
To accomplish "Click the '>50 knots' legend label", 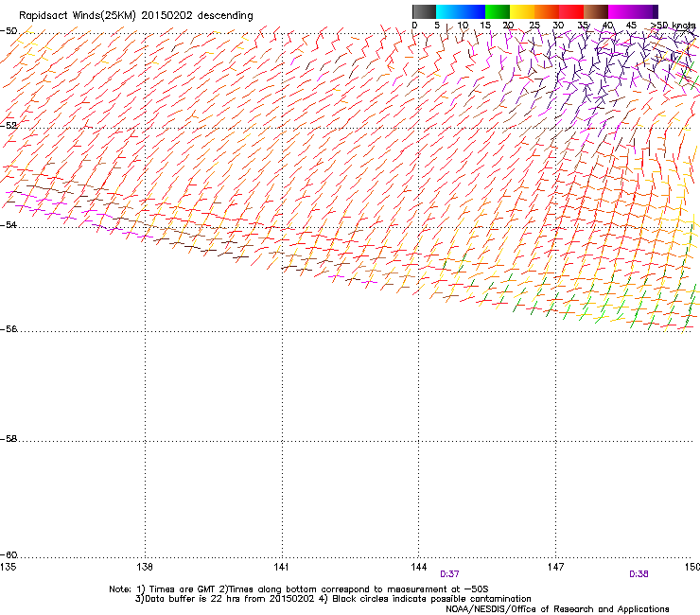I will click(674, 26).
